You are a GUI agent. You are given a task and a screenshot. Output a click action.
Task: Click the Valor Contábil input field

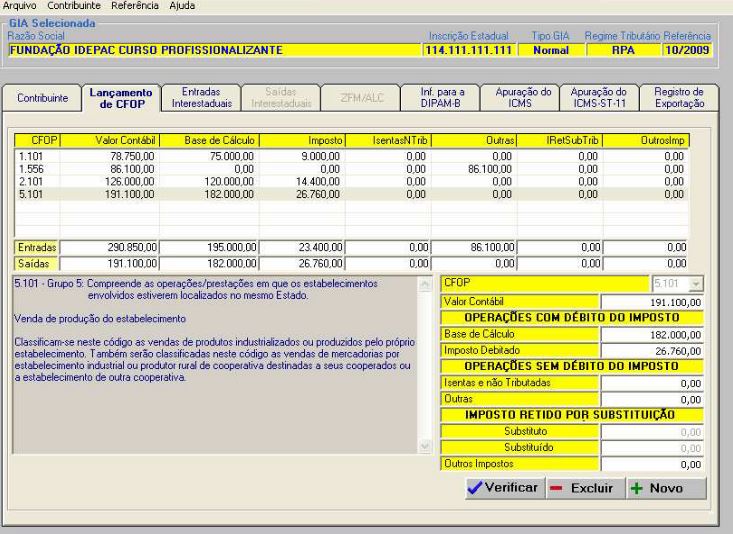coord(652,303)
